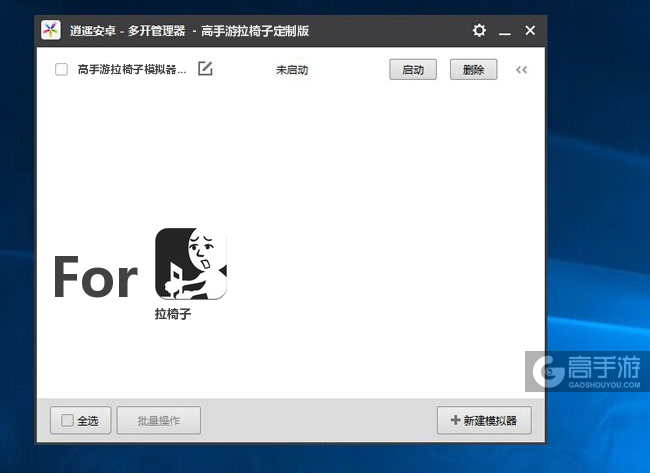Toggle the 全选 select-all checkbox

coord(67,420)
